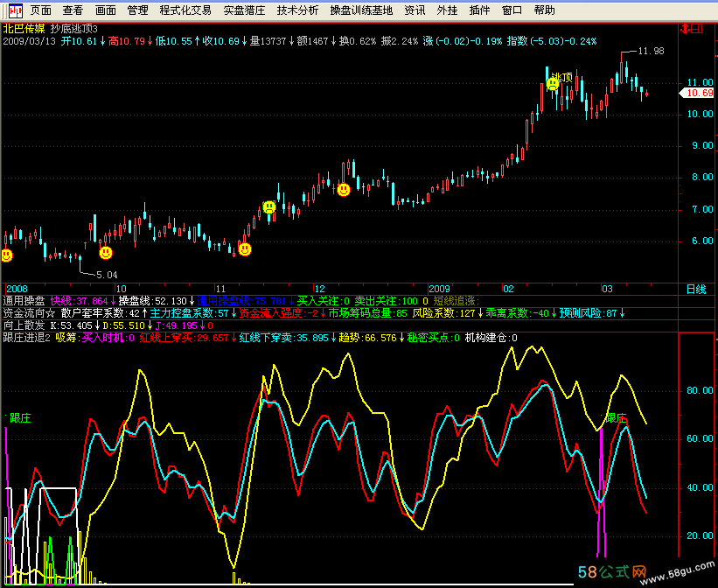Click the smiley signal icon near the 8.00 level
718x588 pixels.
coord(344,189)
